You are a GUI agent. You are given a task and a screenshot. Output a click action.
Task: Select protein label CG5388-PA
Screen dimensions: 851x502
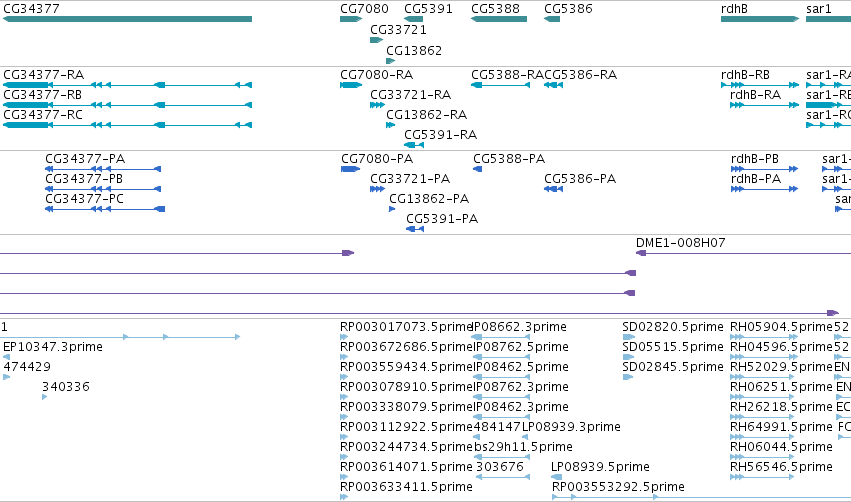pyautogui.click(x=509, y=158)
